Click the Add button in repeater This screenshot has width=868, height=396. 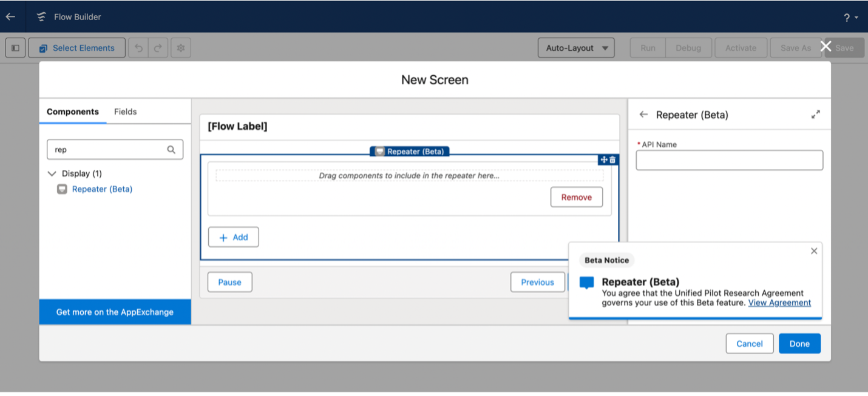pyautogui.click(x=233, y=237)
